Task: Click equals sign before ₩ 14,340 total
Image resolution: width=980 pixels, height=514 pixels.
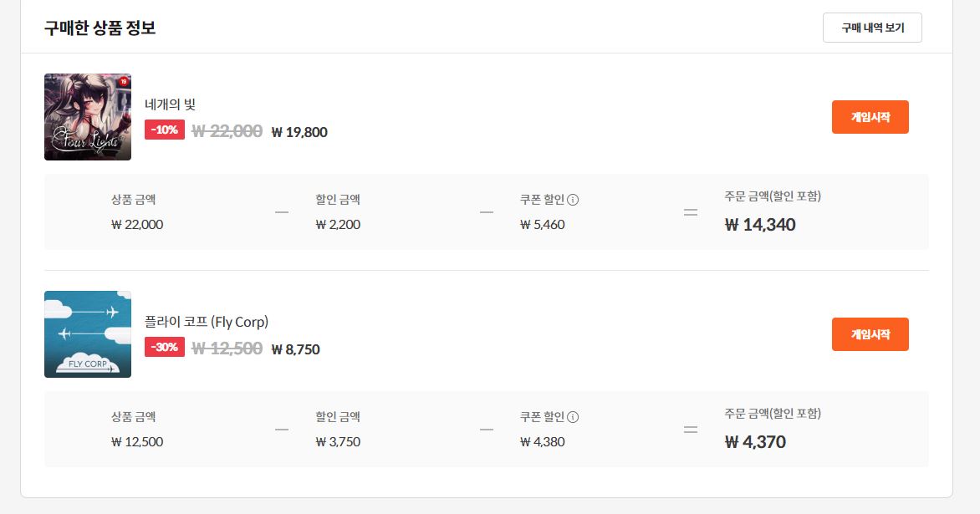Action: click(x=691, y=212)
